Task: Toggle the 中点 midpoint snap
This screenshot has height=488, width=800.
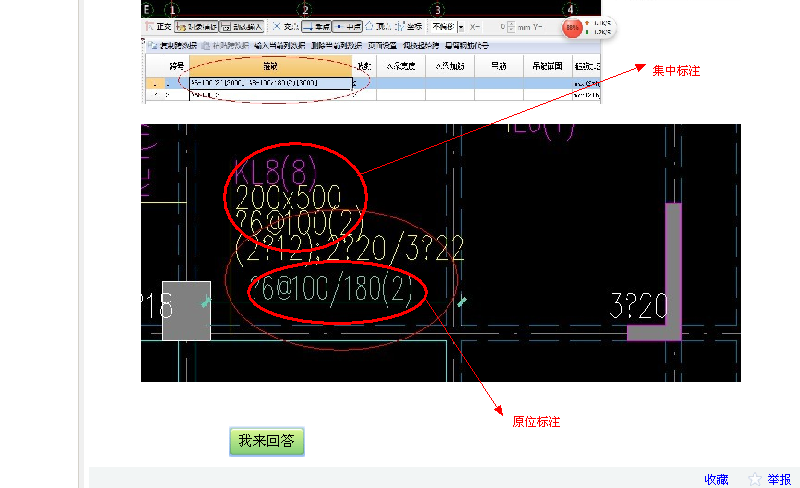Action: [347, 27]
